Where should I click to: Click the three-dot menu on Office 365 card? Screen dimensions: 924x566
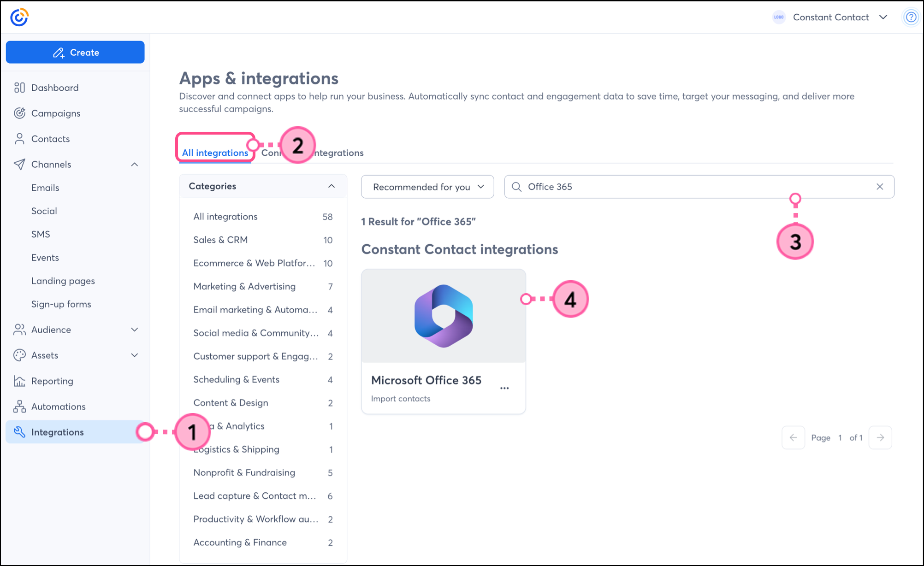(504, 388)
